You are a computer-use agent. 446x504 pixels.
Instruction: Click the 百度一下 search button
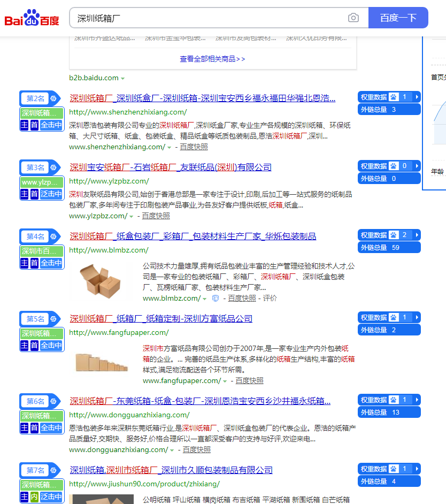tap(398, 18)
